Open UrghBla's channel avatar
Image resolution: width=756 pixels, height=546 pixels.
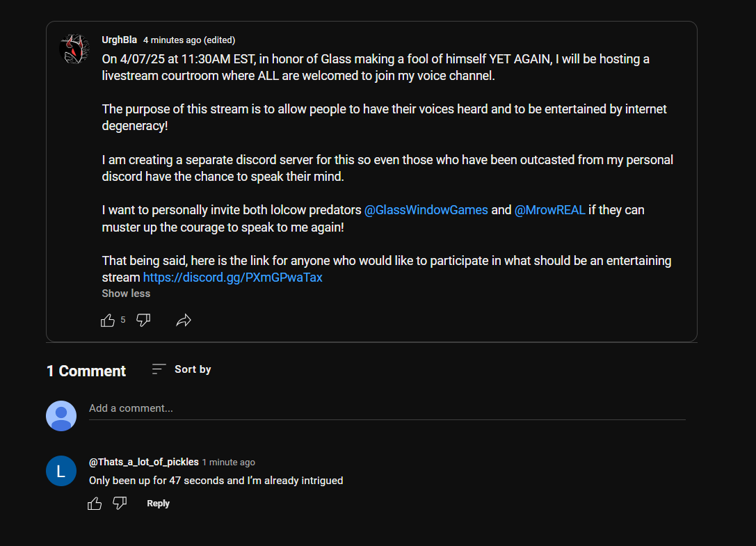pos(74,49)
